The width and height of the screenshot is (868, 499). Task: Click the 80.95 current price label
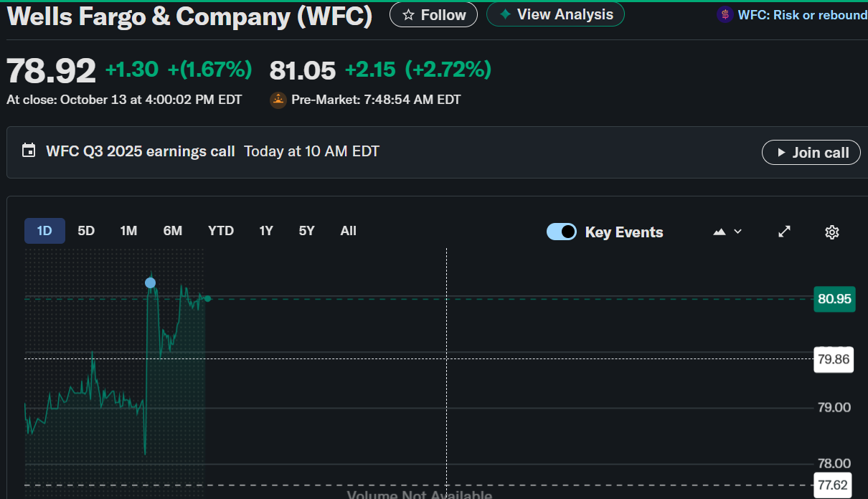coord(834,298)
